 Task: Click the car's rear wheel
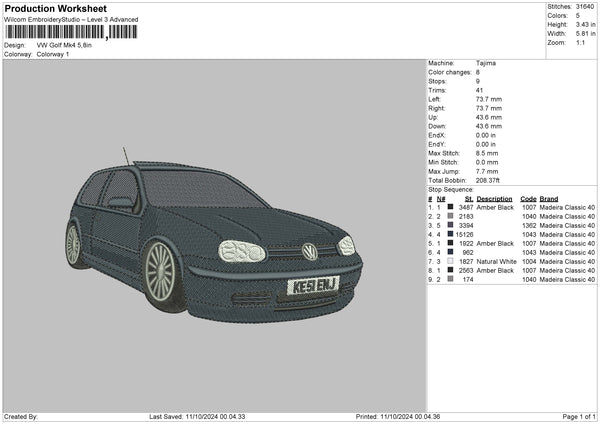[73, 243]
